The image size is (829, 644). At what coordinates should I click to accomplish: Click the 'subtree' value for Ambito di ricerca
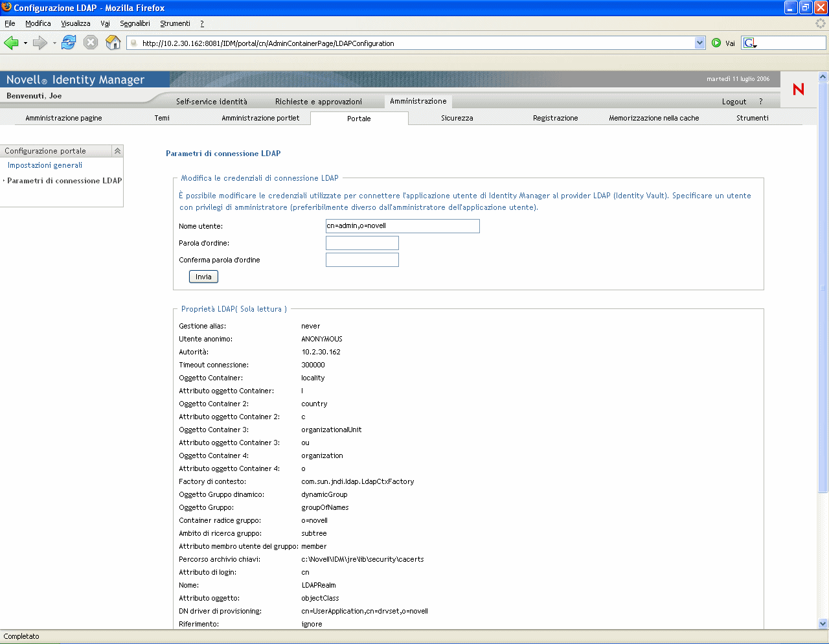coord(314,533)
